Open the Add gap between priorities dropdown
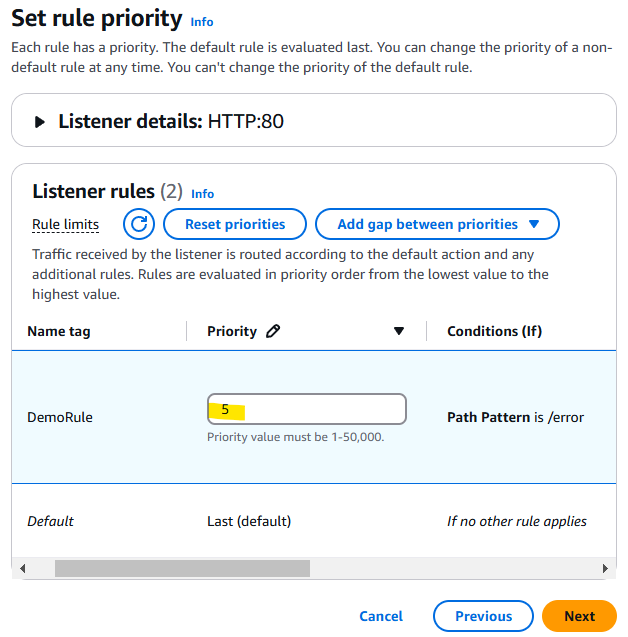628x637 pixels. (x=437, y=224)
